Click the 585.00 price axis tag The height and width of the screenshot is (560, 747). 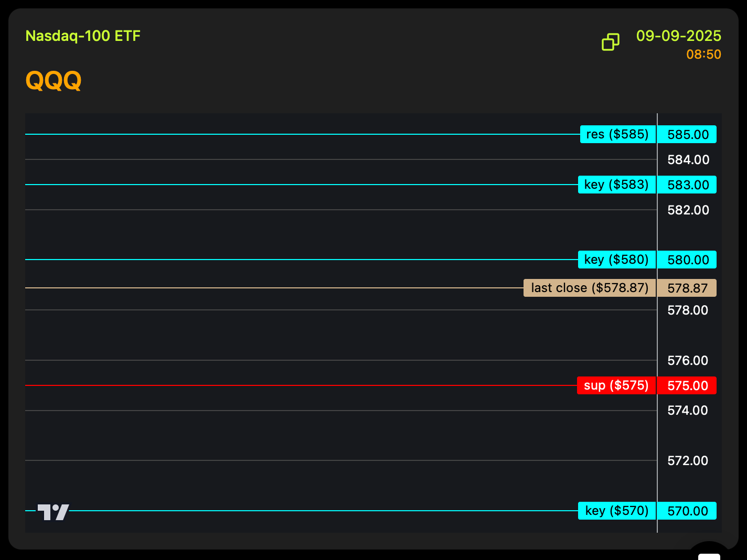[687, 134]
